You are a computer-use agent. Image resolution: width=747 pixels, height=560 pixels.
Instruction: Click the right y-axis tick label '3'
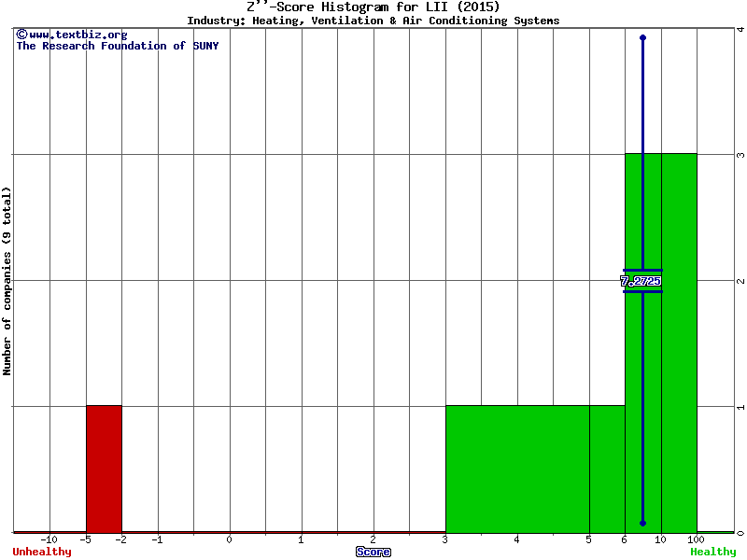point(740,155)
